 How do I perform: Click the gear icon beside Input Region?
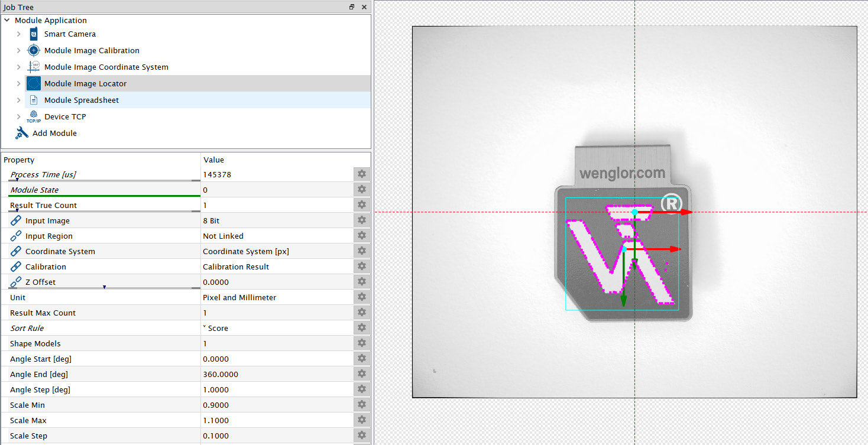[362, 236]
